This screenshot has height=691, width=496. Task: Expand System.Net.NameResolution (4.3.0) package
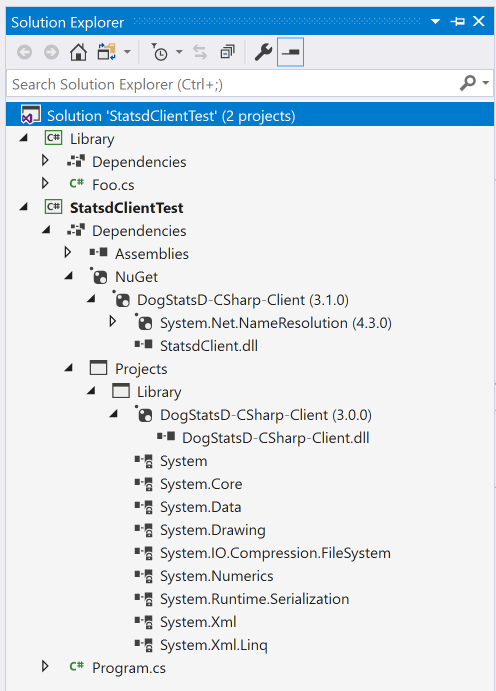113,321
